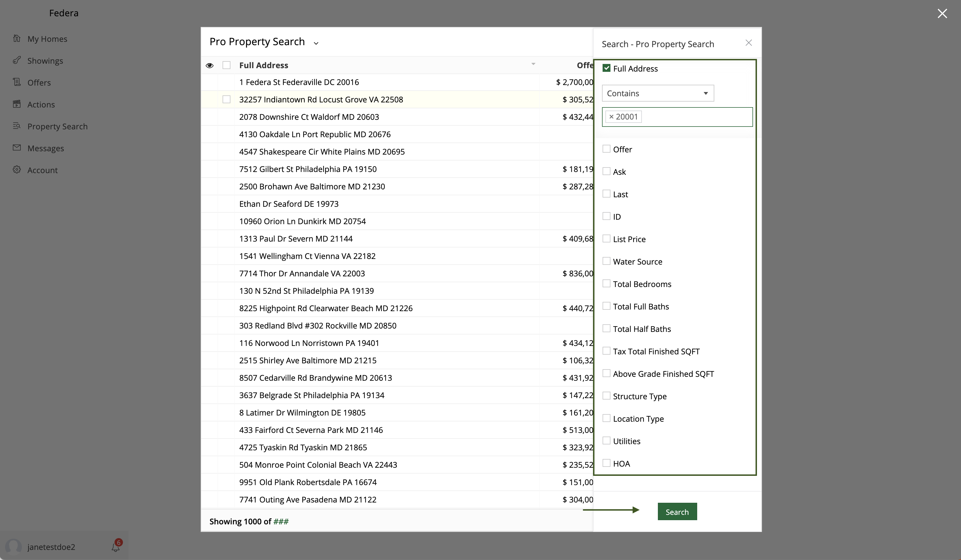
Task: Select row 4130 Oakdale Ln Port Republic
Action: pos(397,134)
